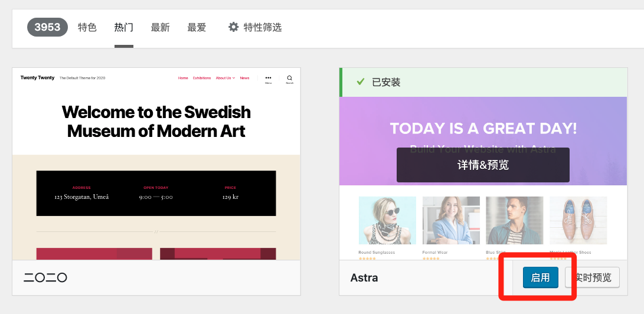
Task: Switch to the 特色 tab
Action: [x=87, y=28]
